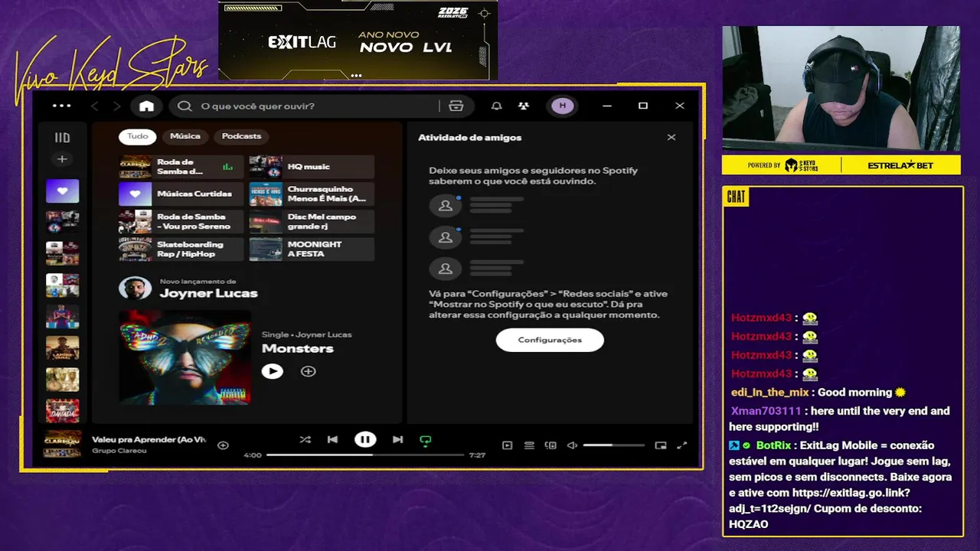Toggle the Friend Activity icon
The height and width of the screenshot is (551, 980).
click(x=524, y=106)
